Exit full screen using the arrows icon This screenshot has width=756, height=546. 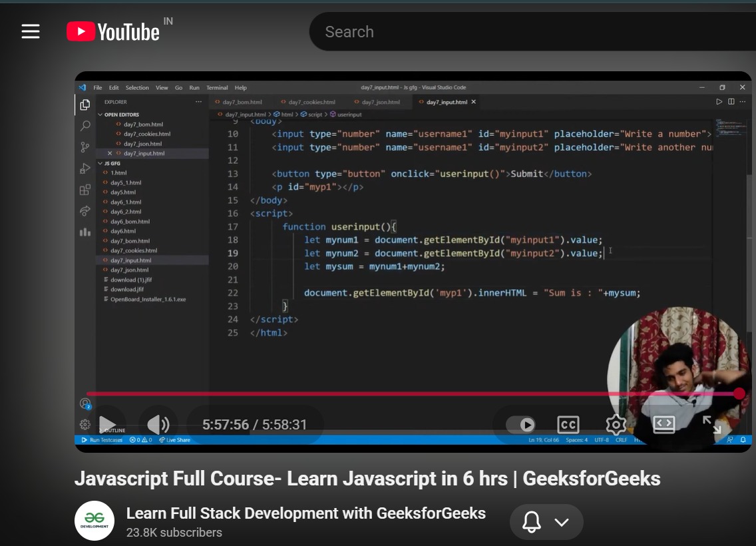(x=711, y=424)
